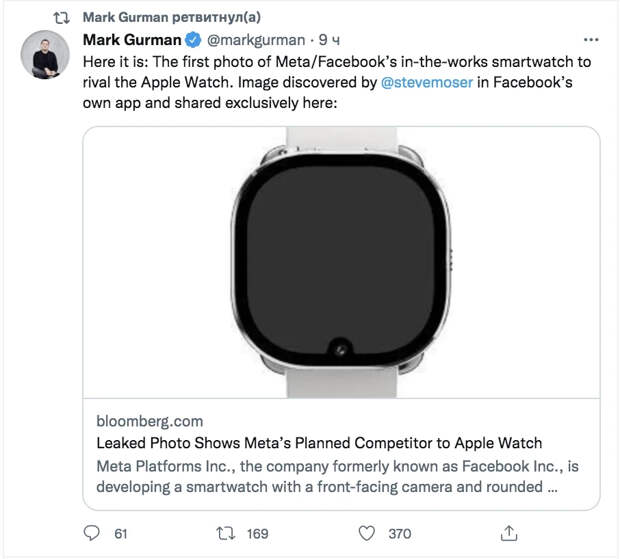Retweet using the retweet arrows icon
The width and height of the screenshot is (620, 559).
226,533
